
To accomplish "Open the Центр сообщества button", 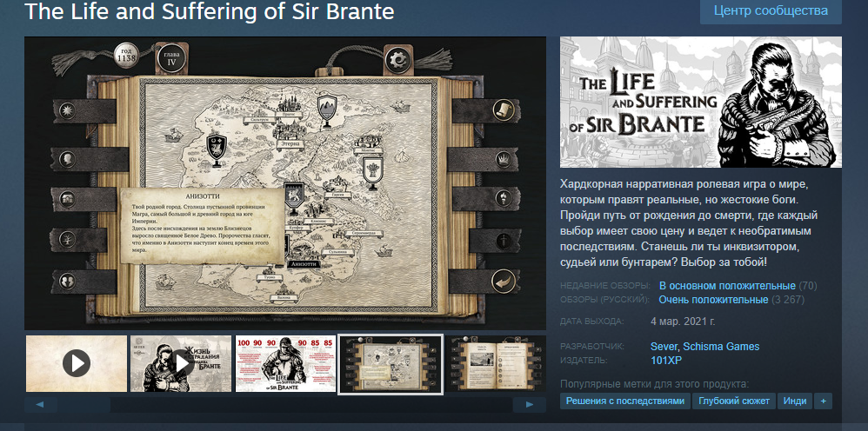I will pos(771,10).
